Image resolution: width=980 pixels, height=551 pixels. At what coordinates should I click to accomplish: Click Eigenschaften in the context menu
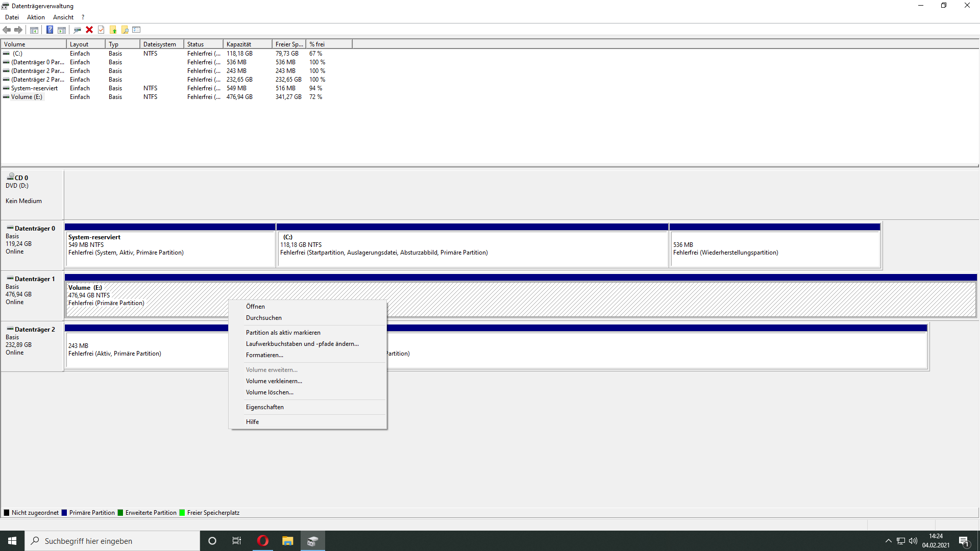coord(265,407)
